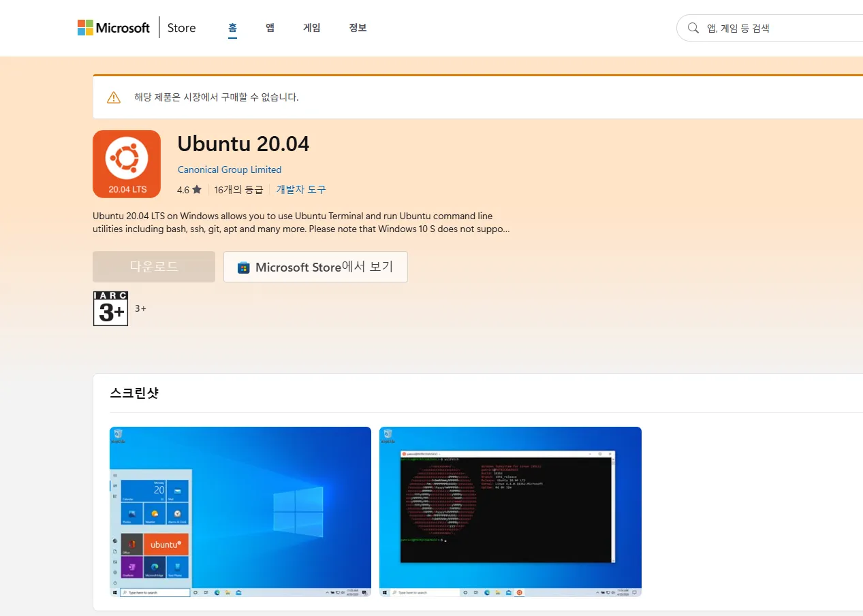Click Microsoft Store에서 보기 button
863x616 pixels.
tap(315, 267)
